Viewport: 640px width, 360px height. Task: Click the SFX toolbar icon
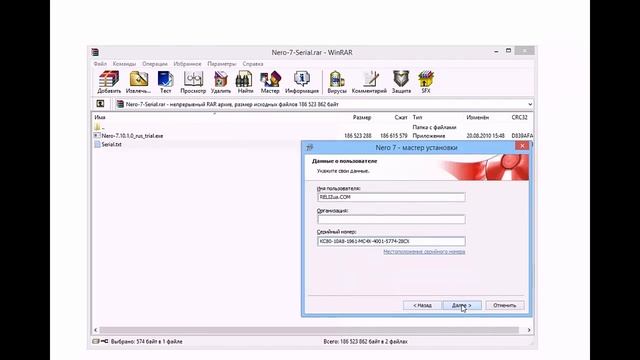(426, 82)
